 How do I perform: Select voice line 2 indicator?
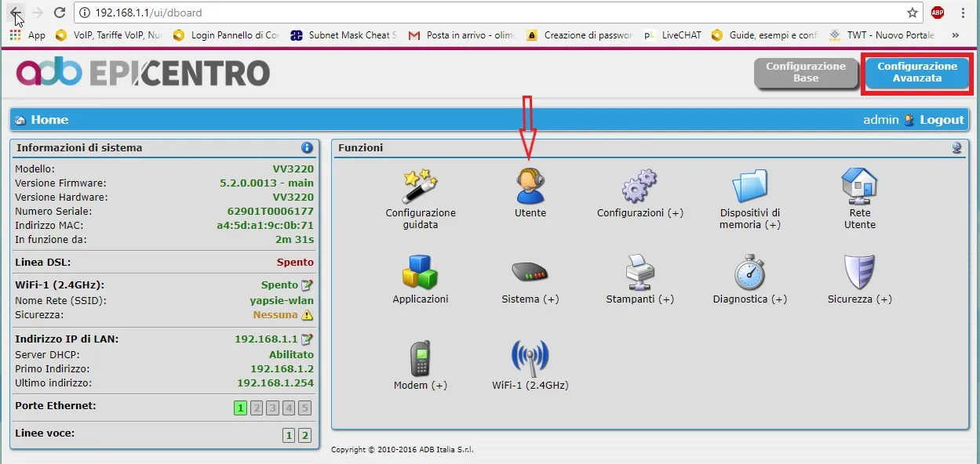pos(304,436)
